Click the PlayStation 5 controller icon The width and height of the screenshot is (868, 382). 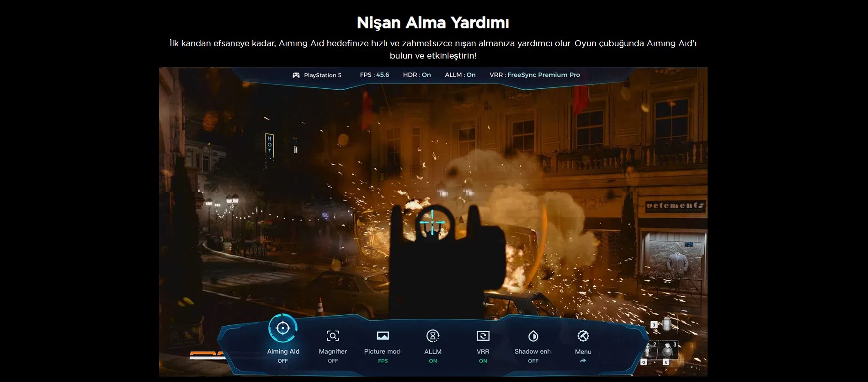click(296, 75)
